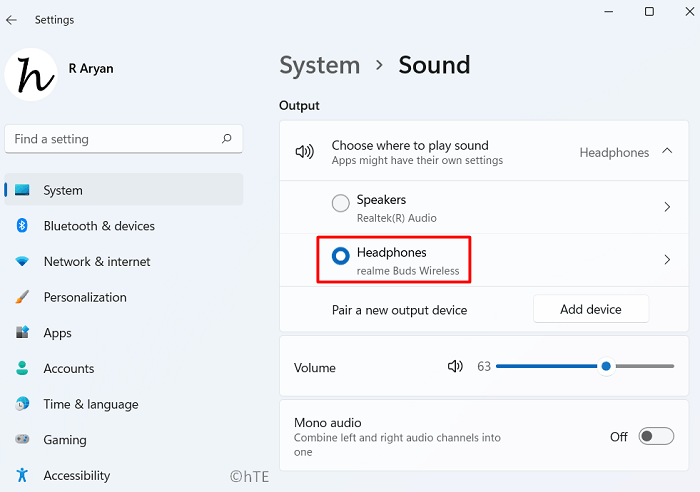Click the Time & language globe icon
700x492 pixels.
(x=22, y=404)
